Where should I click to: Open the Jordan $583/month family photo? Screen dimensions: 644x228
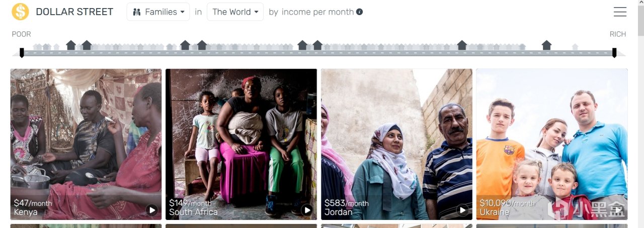coord(396,144)
